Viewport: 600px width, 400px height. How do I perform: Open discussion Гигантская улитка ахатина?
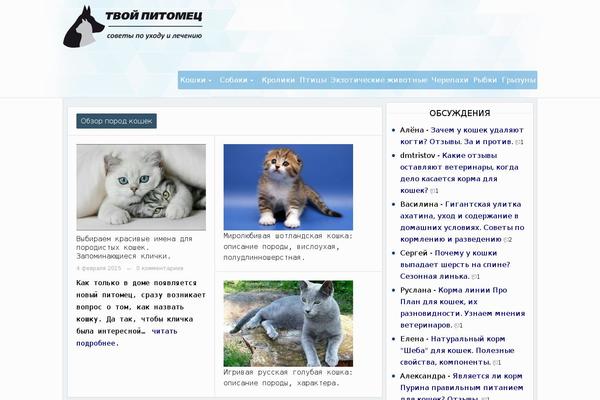click(462, 222)
